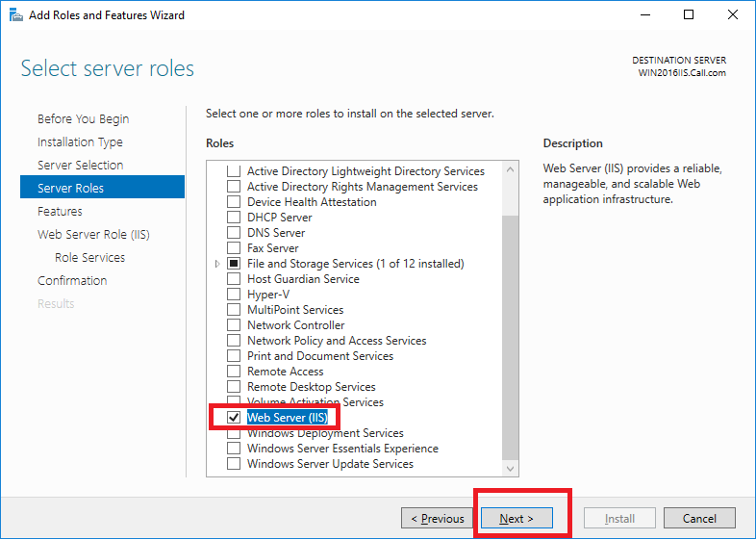
Task: Click the Add Roles wizard title icon
Action: pos(16,15)
